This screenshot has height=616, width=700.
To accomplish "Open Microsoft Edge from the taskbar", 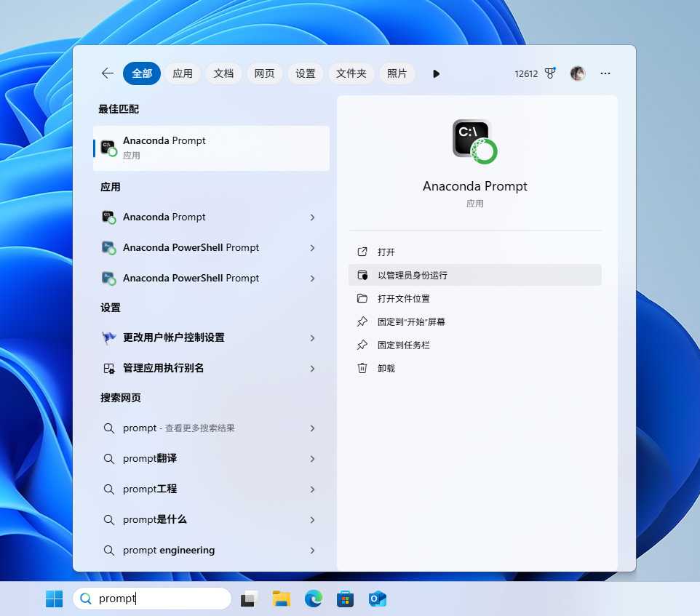I will tap(313, 599).
